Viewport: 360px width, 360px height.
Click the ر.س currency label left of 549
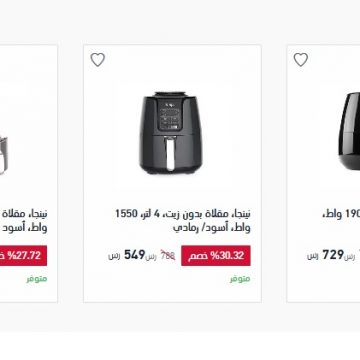[x=114, y=256]
